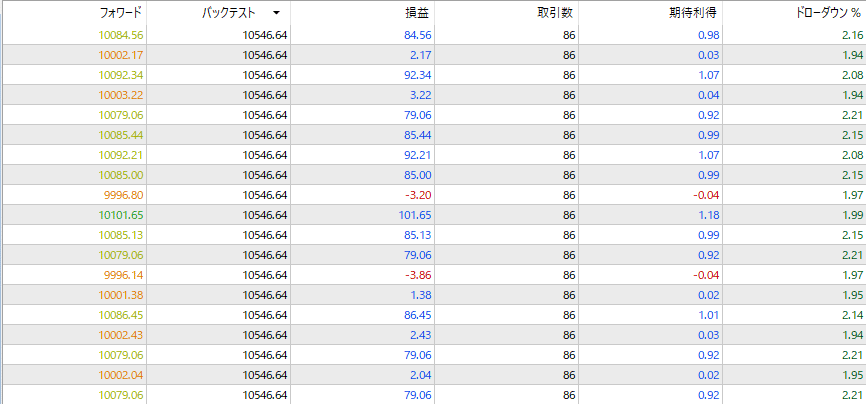Viewport: 866px width, 404px height.
Task: Click the drawdown value 2.14
Action: [x=853, y=315]
